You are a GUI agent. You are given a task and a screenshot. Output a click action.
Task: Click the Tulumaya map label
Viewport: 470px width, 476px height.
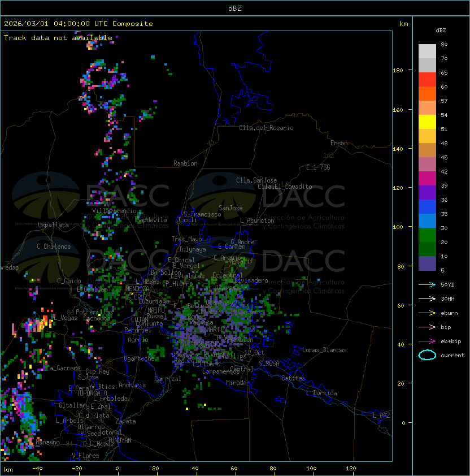pos(193,249)
